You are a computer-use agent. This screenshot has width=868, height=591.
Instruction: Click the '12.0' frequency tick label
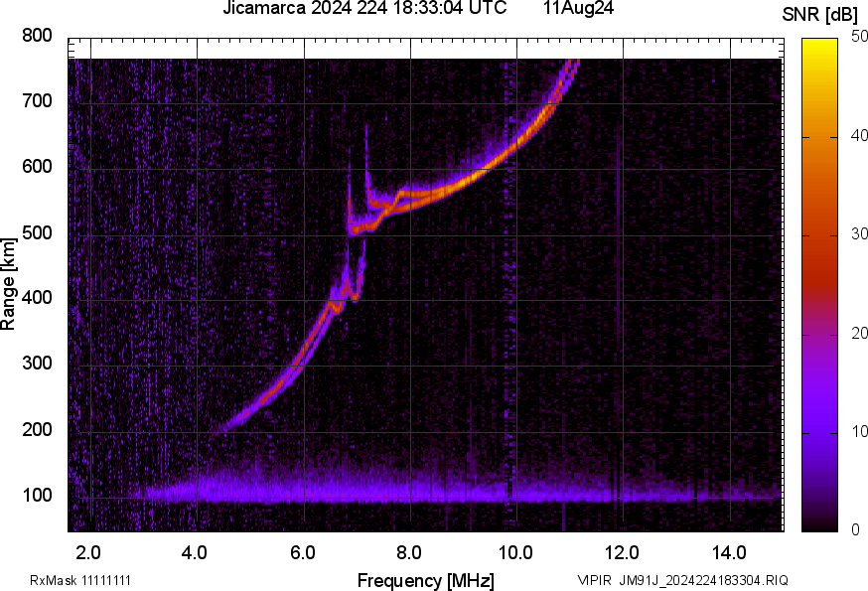coord(623,552)
